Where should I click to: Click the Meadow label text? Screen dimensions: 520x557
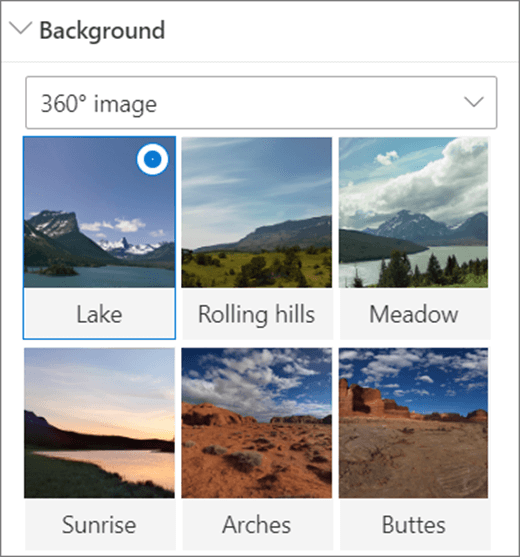[x=414, y=314]
